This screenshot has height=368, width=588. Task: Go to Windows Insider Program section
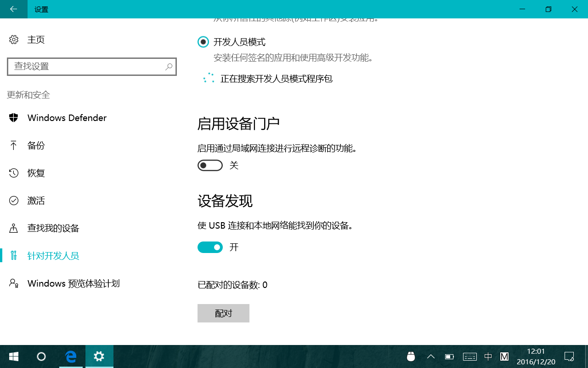(x=73, y=283)
